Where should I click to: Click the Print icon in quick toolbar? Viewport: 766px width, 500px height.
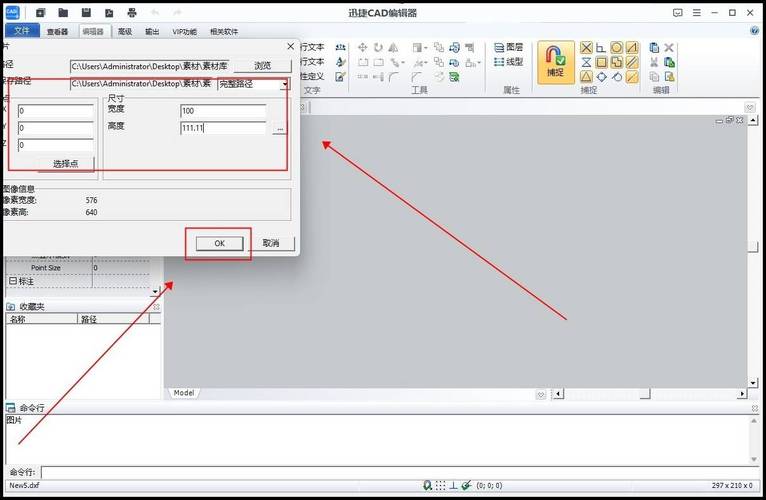[x=132, y=13]
